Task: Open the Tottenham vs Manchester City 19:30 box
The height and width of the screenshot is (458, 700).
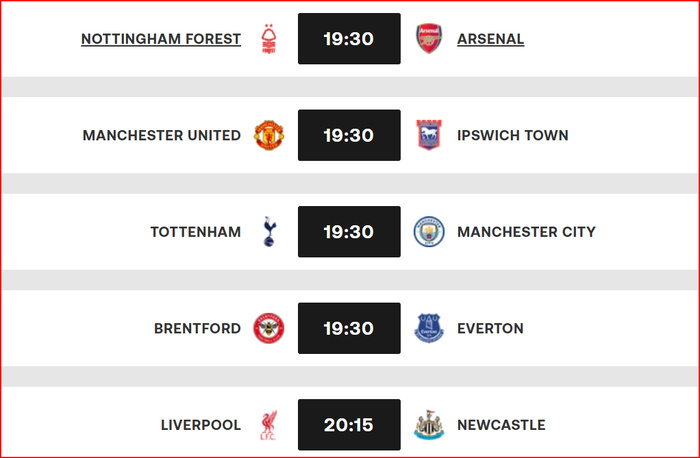Action: pyautogui.click(x=349, y=232)
